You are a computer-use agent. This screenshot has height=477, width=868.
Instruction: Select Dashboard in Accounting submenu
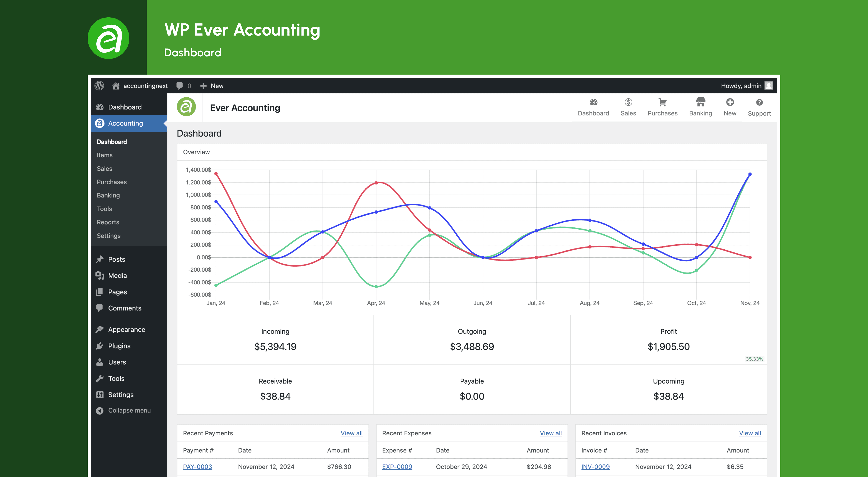[x=112, y=142]
